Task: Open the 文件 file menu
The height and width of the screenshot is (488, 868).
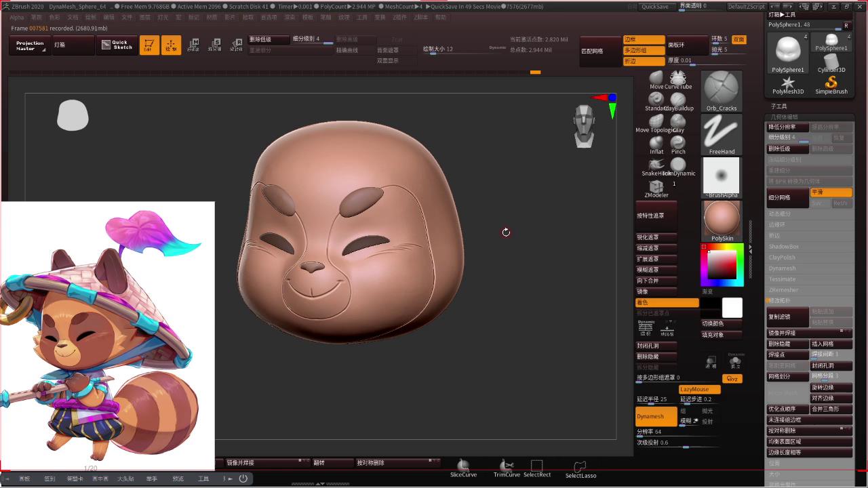Action: coord(127,17)
